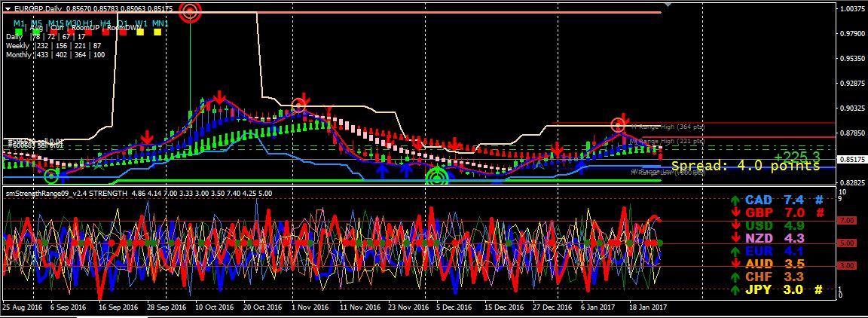The image size is (868, 318).
Task: Click the red square under D1
Action: 123,32
